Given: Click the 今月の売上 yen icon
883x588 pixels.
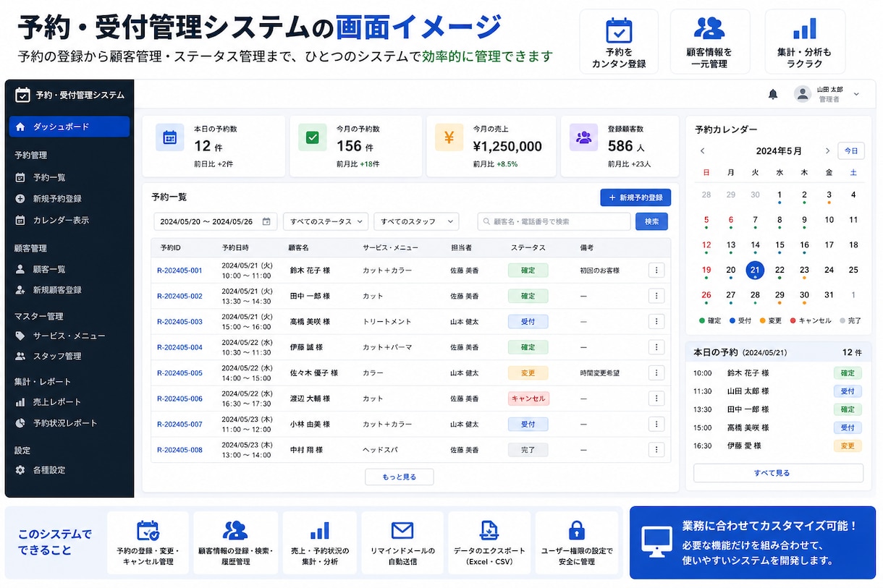Looking at the screenshot, I should 449,137.
